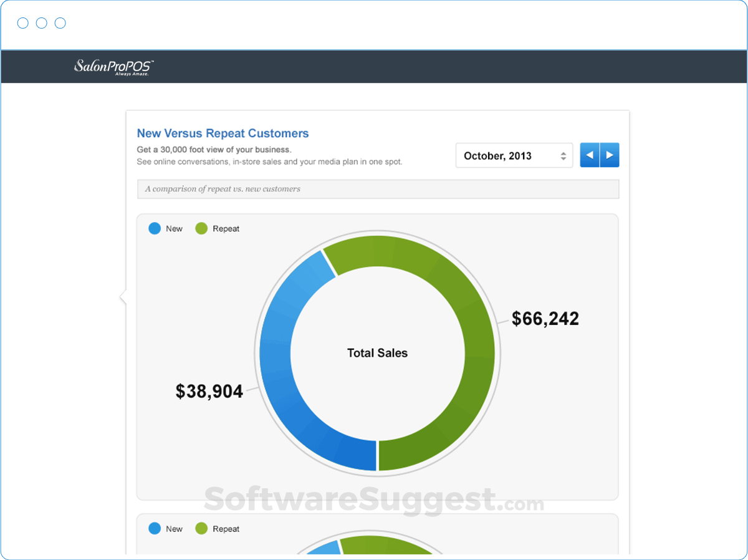Click the up stepper arrow on the date picker
Image resolution: width=748 pixels, height=560 pixels.
point(564,152)
